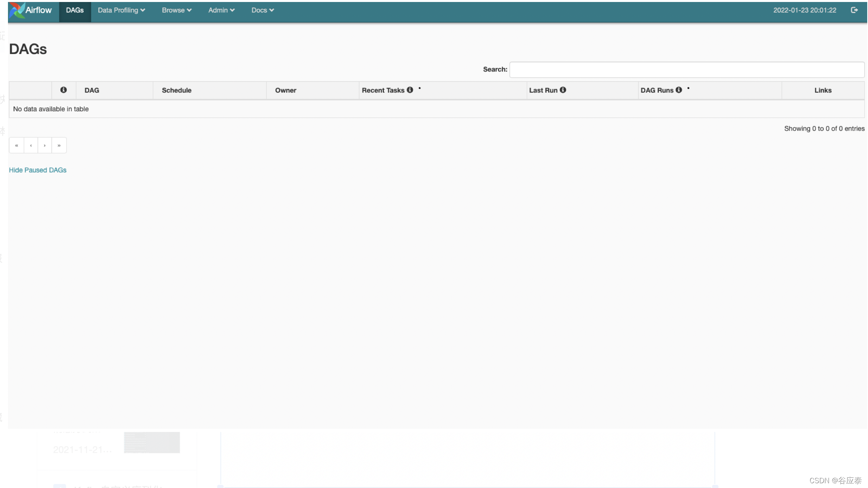This screenshot has width=868, height=488.
Task: Open the Admin dropdown menu
Action: [221, 10]
